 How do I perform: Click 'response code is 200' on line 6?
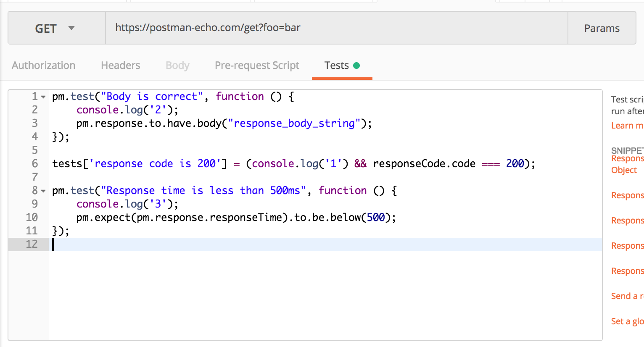[x=155, y=164]
